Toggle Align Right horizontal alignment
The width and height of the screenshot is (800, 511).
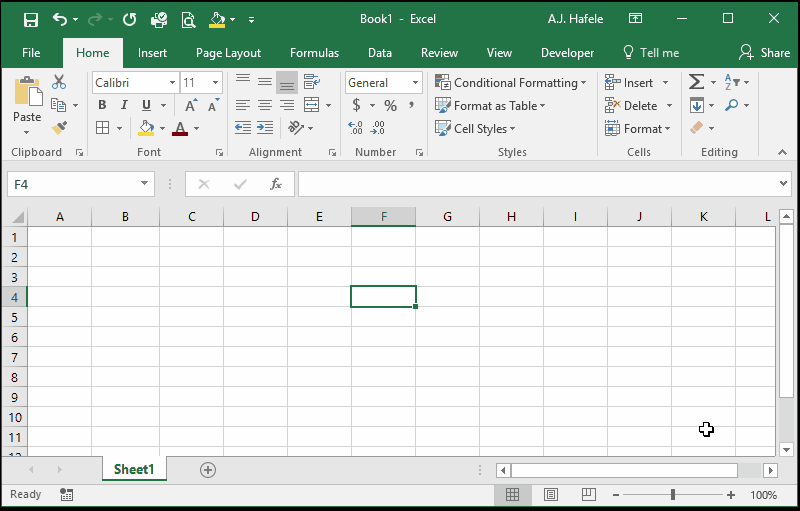click(287, 105)
